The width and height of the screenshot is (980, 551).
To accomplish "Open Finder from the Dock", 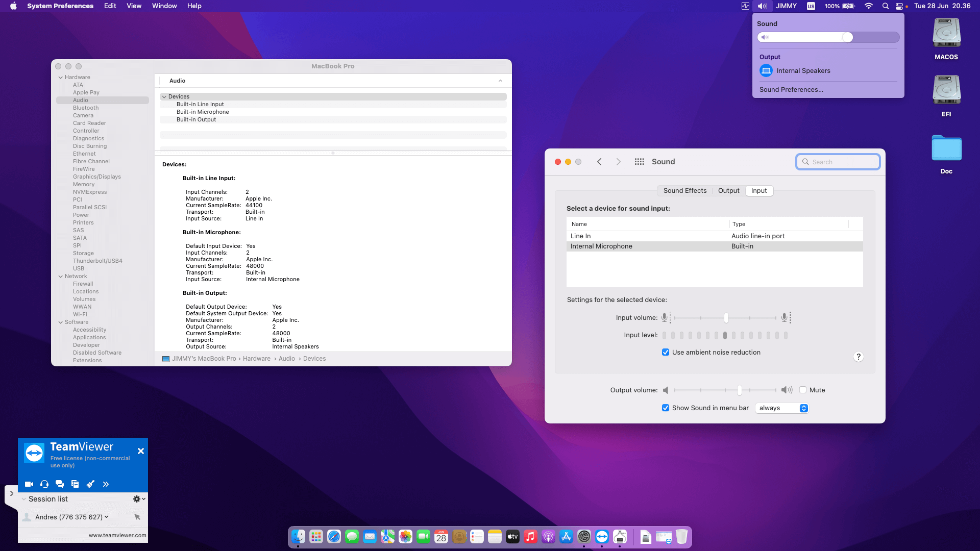I will click(299, 537).
